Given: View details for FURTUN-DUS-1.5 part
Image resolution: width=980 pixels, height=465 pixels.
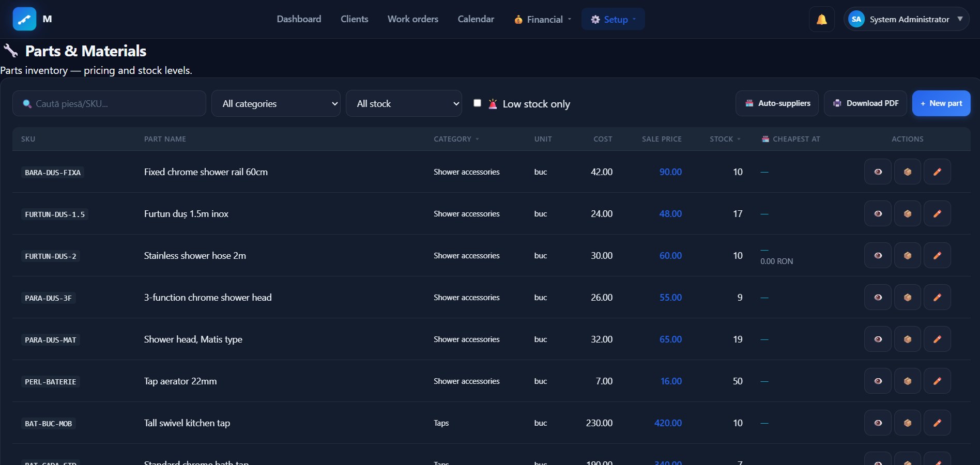Looking at the screenshot, I should pos(878,213).
